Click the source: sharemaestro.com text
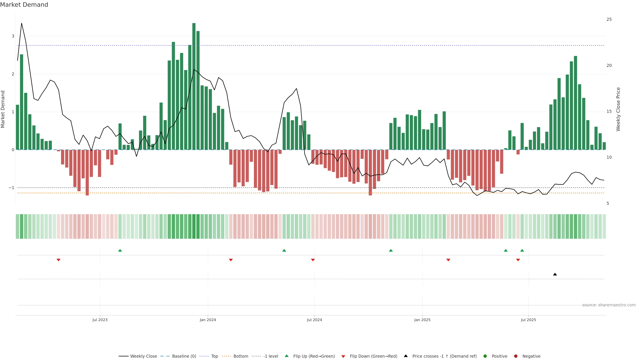The image size is (644, 362). coord(609,305)
